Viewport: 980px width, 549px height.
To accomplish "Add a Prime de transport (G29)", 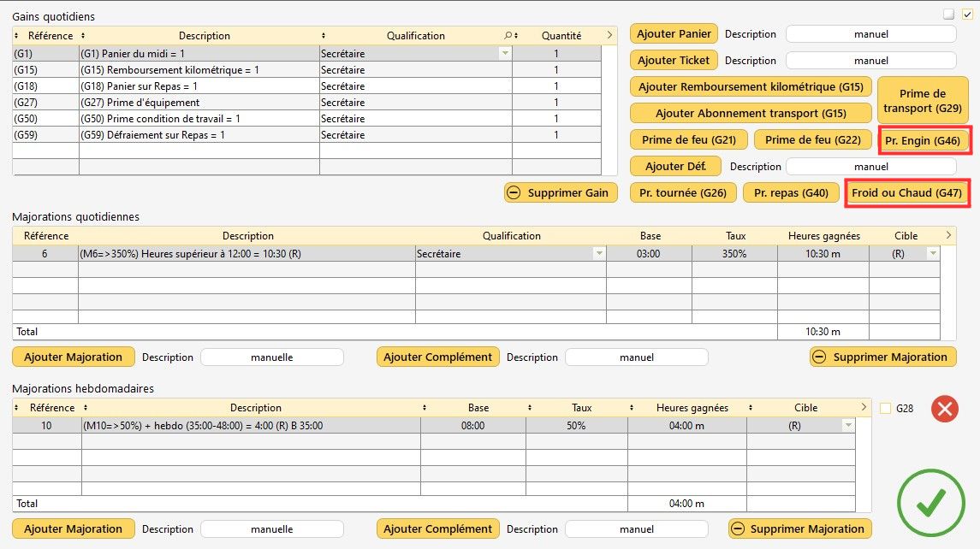I will click(x=923, y=101).
